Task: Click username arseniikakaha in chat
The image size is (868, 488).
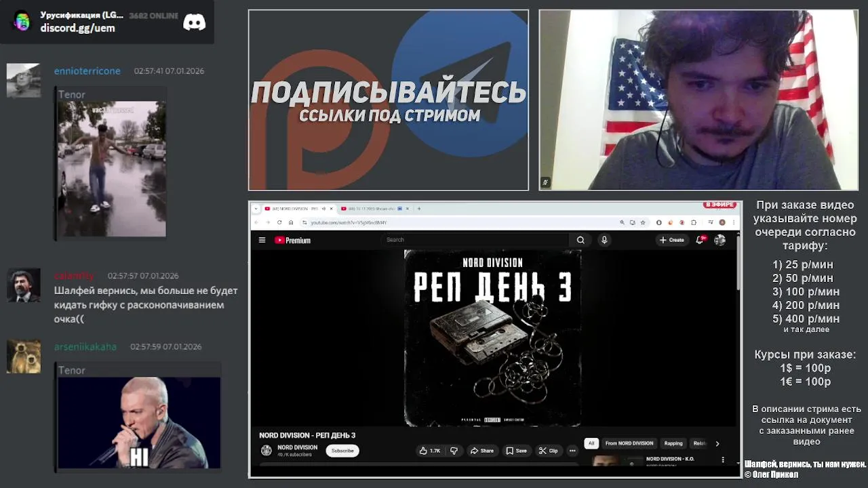Action: (x=85, y=346)
